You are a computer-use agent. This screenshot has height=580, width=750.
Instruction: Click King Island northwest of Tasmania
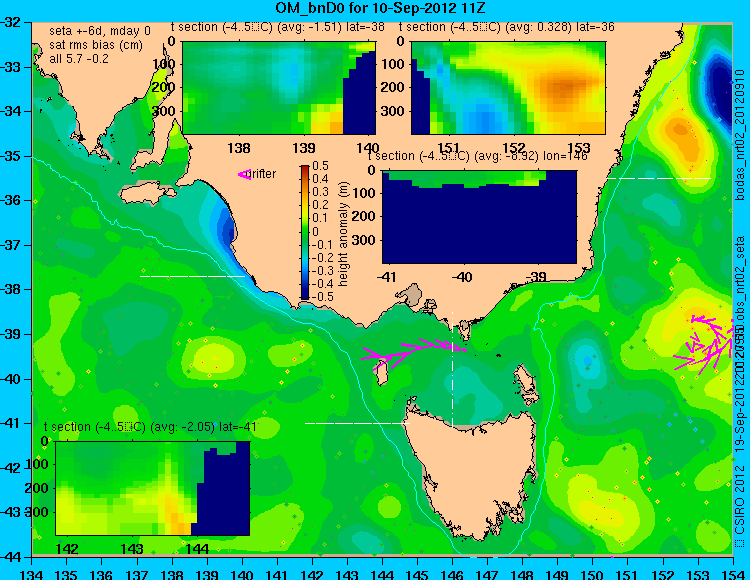381,373
